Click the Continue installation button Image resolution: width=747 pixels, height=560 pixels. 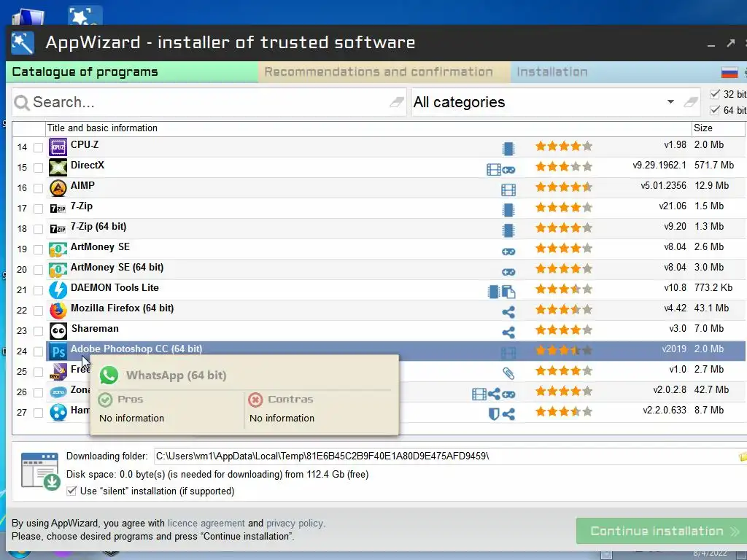point(662,531)
